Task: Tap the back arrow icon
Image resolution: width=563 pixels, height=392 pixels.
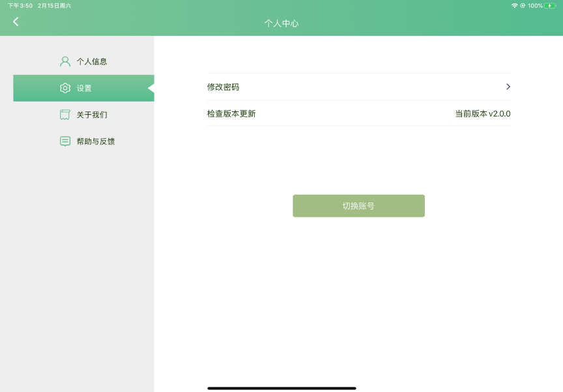Action: (16, 22)
